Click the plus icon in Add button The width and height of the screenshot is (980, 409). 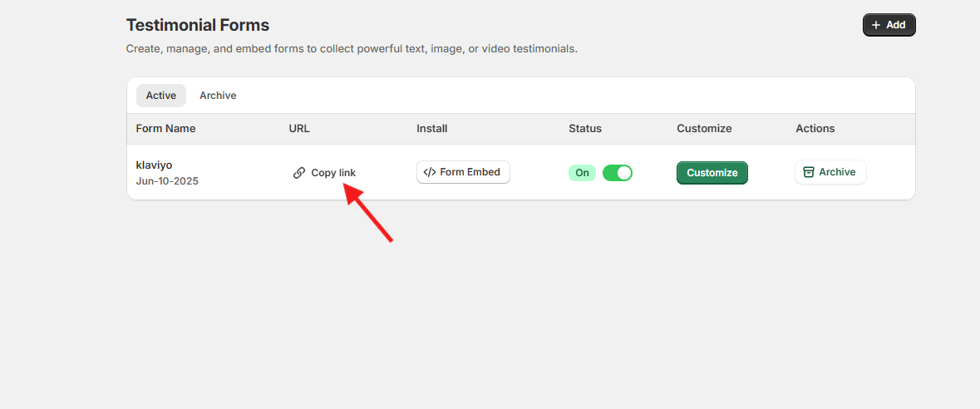(x=876, y=25)
